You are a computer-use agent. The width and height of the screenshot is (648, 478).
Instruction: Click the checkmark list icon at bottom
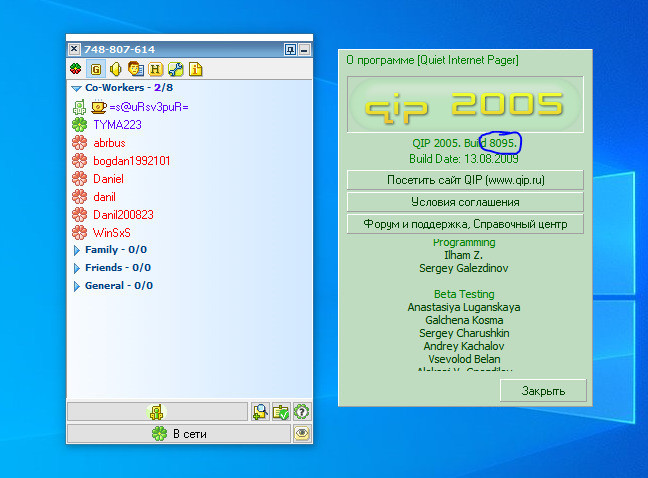pyautogui.click(x=280, y=411)
